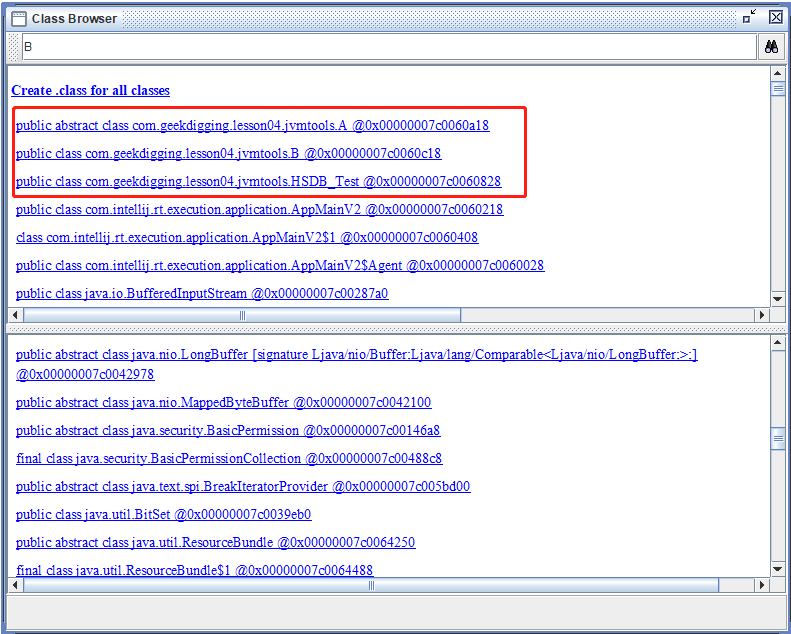Screen dimensions: 791x634
Task: Click upper pane horizontal scrollbar left arrow
Action: [x=15, y=315]
